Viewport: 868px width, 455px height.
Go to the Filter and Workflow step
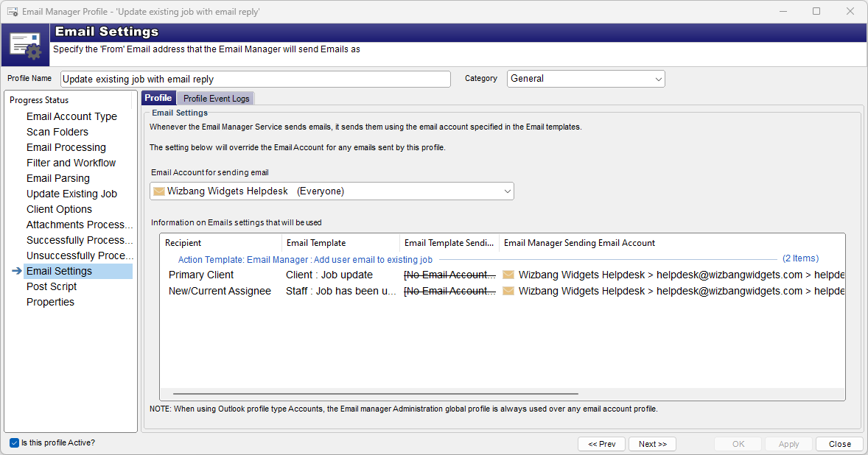point(71,163)
